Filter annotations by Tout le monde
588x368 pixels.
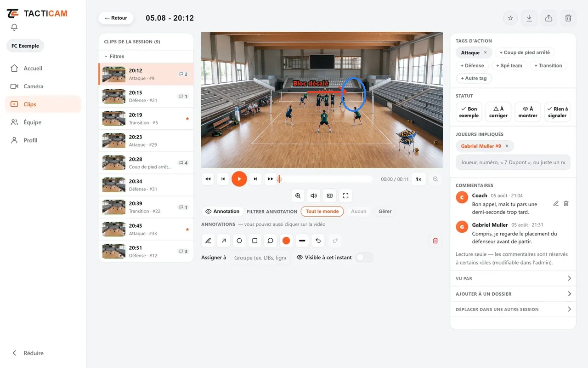pyautogui.click(x=322, y=212)
